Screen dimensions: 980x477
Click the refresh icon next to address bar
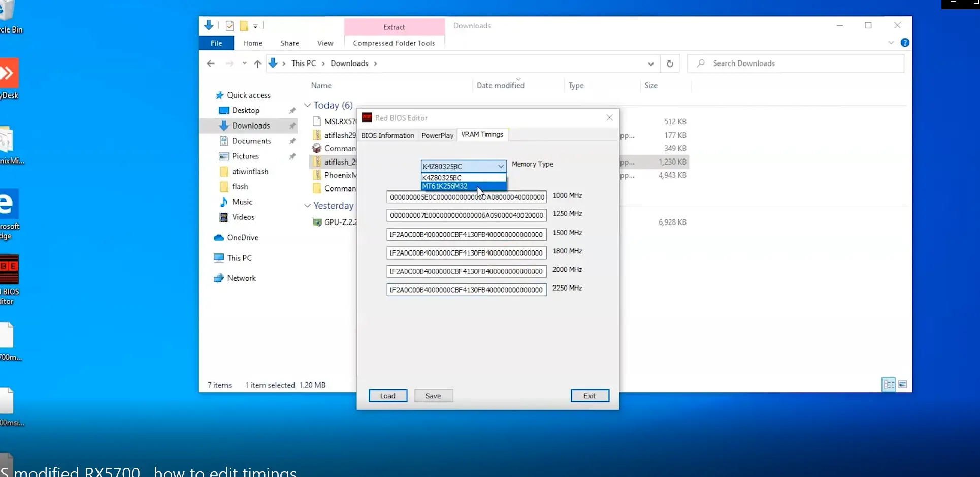670,63
